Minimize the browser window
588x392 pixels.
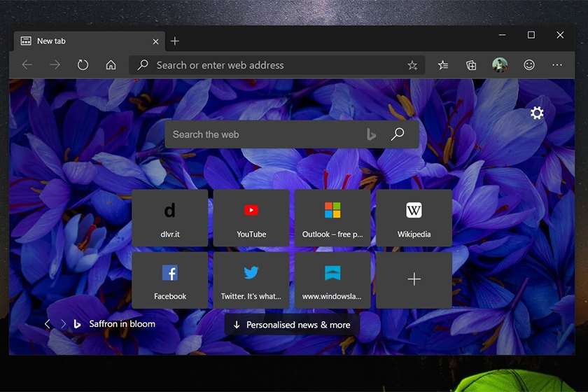point(503,35)
